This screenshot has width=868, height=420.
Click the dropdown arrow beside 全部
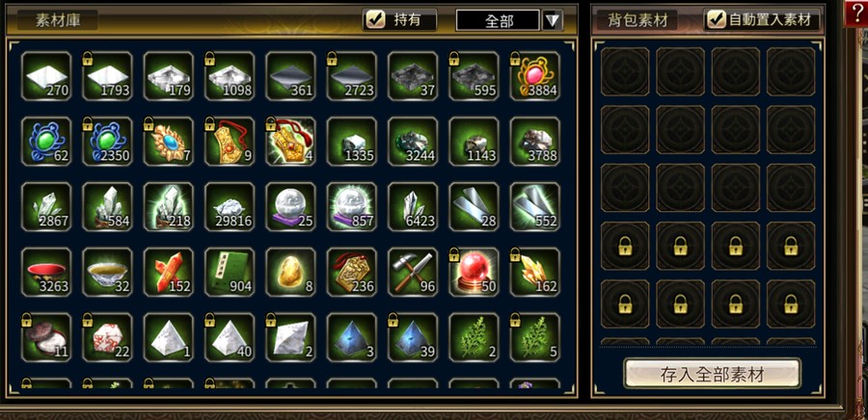pos(553,20)
